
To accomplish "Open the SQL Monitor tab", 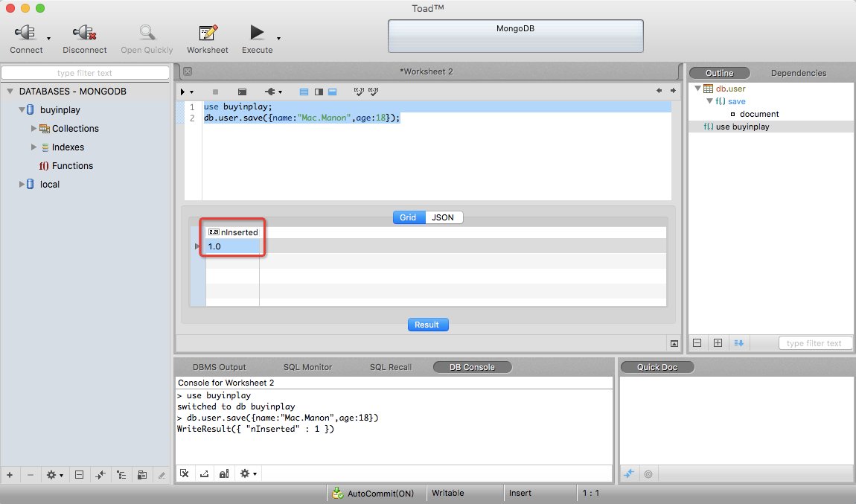I will click(x=307, y=368).
